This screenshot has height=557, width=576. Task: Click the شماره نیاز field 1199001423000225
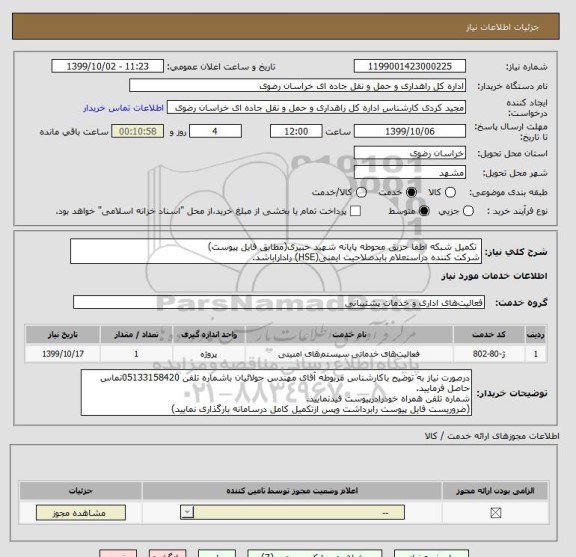(410, 67)
